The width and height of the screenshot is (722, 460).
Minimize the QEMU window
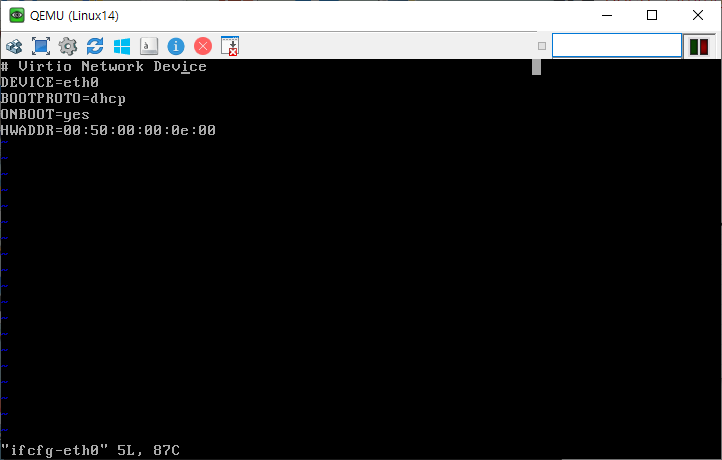pyautogui.click(x=607, y=15)
